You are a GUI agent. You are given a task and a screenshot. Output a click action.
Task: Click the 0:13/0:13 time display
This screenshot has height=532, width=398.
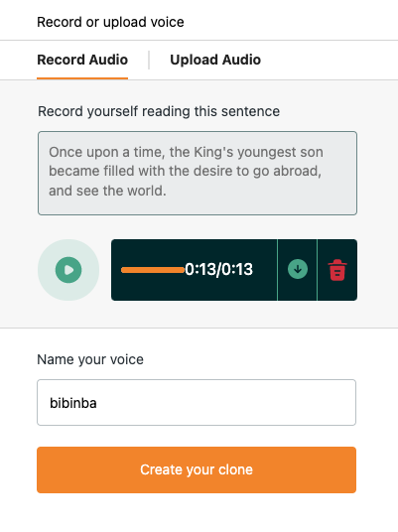tap(218, 270)
